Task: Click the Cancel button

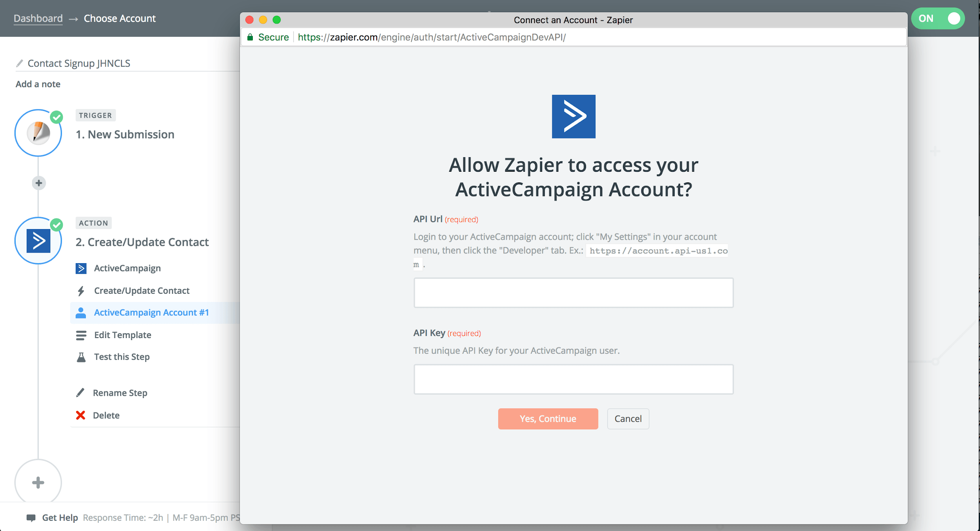Action: tap(628, 418)
